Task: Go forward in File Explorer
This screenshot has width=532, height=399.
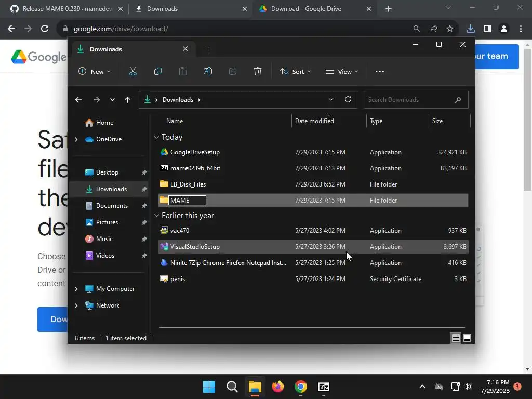Action: click(96, 100)
